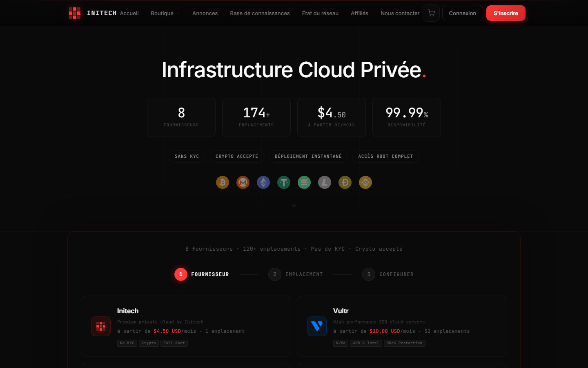Click the Dogecoin payment icon
This screenshot has width=588, height=368.
[x=345, y=182]
